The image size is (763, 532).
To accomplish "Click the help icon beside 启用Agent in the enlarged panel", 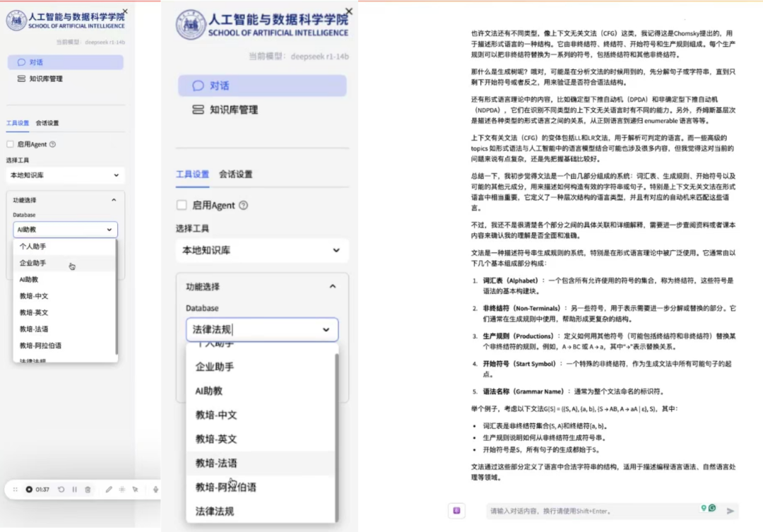I will [x=244, y=206].
